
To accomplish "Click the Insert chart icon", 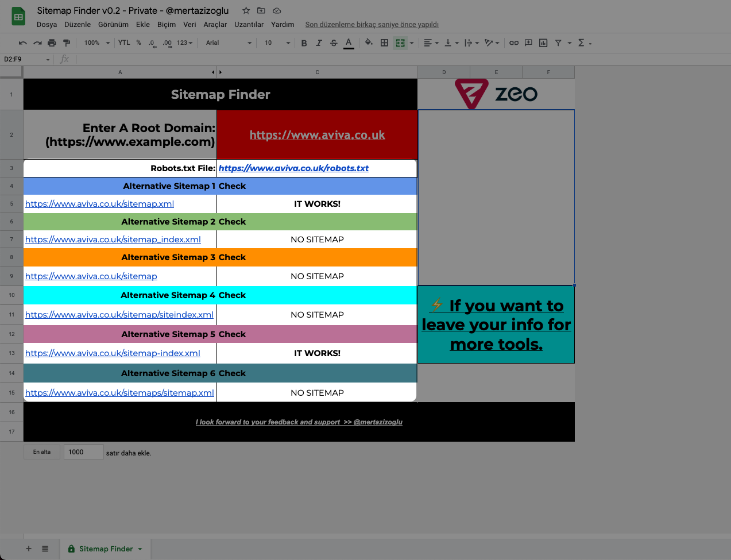I will tap(543, 43).
